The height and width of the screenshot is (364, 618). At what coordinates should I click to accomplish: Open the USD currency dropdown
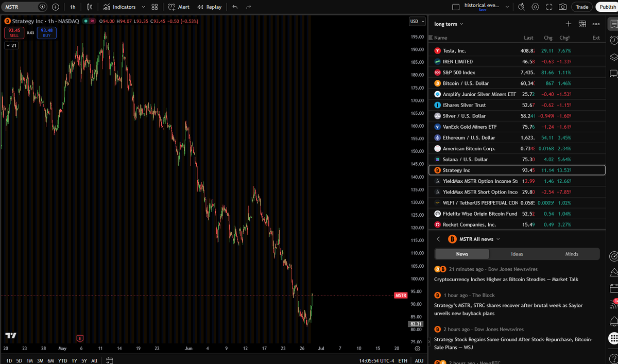coord(417,21)
